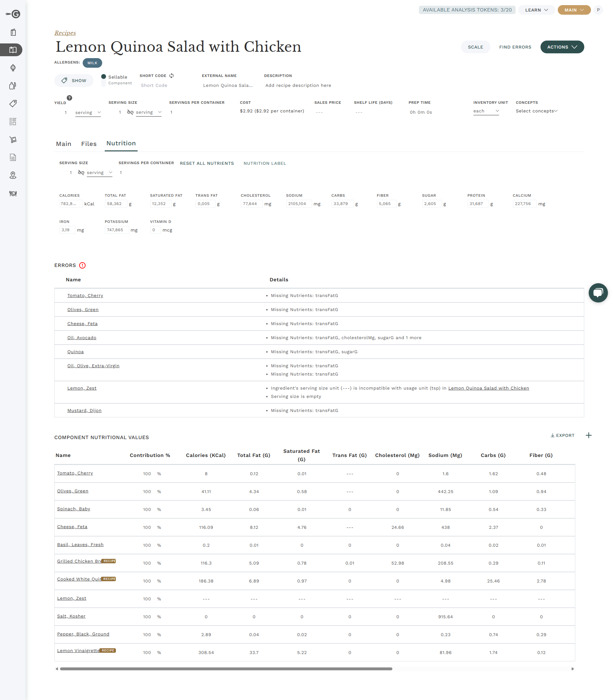Image resolution: width=613 pixels, height=700 pixels.
Task: Open the location pin sidebar icon
Action: (x=13, y=175)
